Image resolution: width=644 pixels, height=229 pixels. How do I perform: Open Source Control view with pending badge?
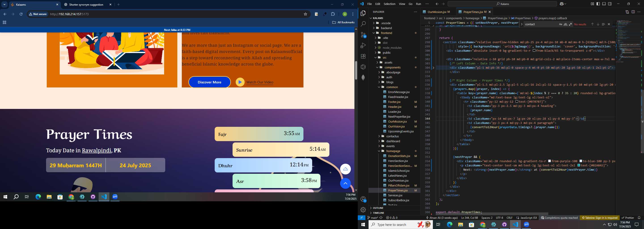pyautogui.click(x=363, y=34)
